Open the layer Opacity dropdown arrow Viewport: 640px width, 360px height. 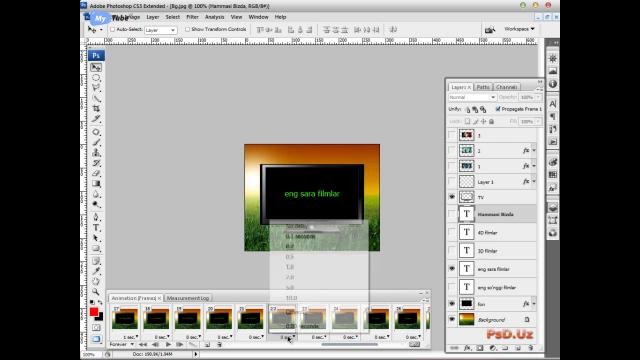(x=538, y=97)
